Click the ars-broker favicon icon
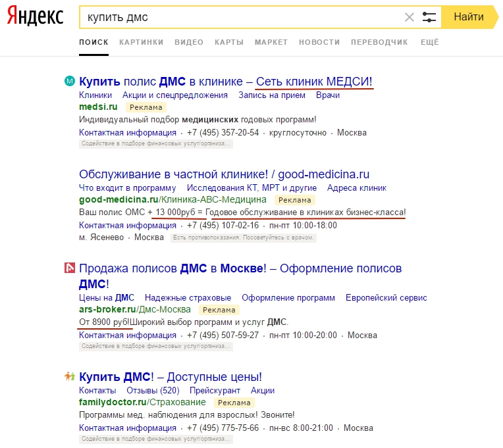Screen dimensions: 503x448 (70, 268)
